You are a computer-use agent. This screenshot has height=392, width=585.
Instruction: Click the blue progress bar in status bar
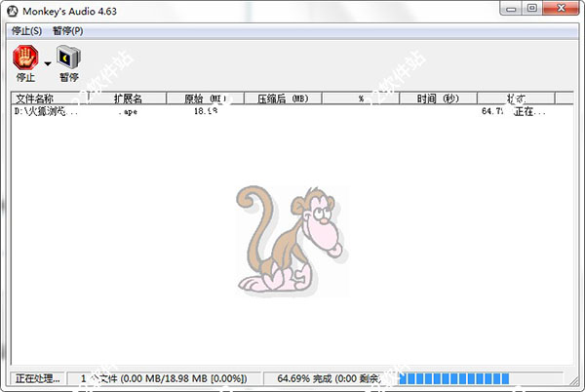coord(454,377)
